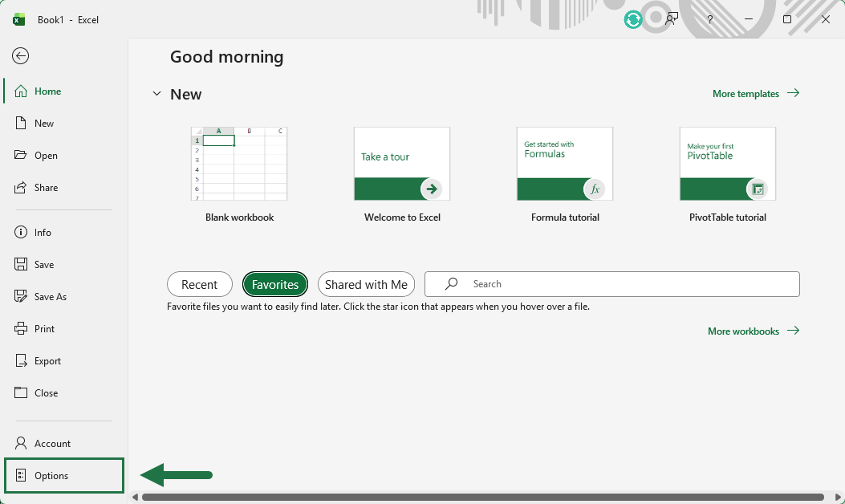Open the Formula tutorial template
Image resolution: width=845 pixels, height=504 pixels.
click(x=565, y=164)
